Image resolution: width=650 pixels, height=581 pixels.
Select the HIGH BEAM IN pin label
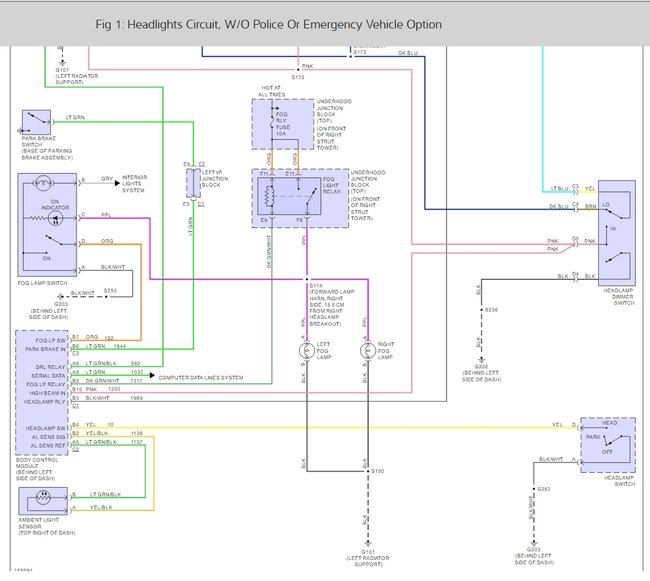coord(47,393)
